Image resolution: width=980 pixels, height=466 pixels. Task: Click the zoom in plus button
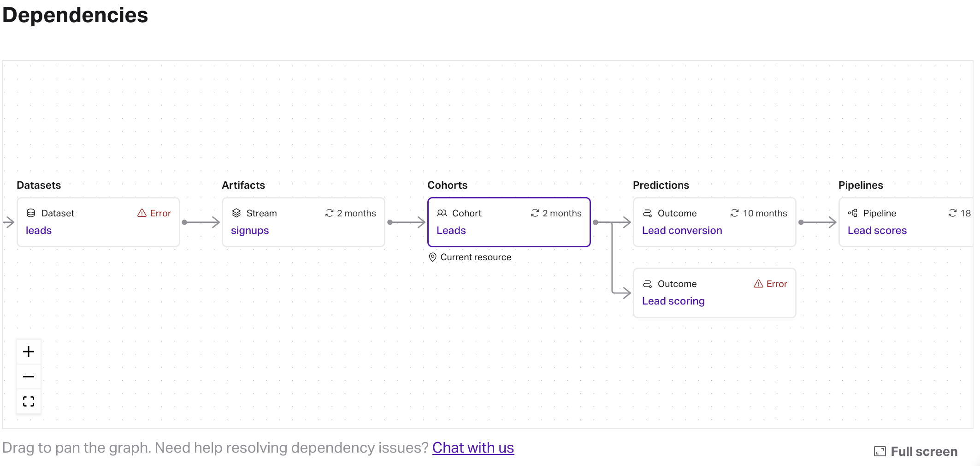pyautogui.click(x=29, y=352)
